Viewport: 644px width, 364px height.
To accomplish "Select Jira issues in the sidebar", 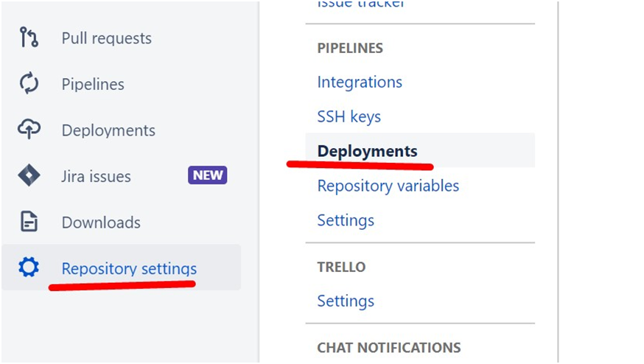I will (x=96, y=176).
